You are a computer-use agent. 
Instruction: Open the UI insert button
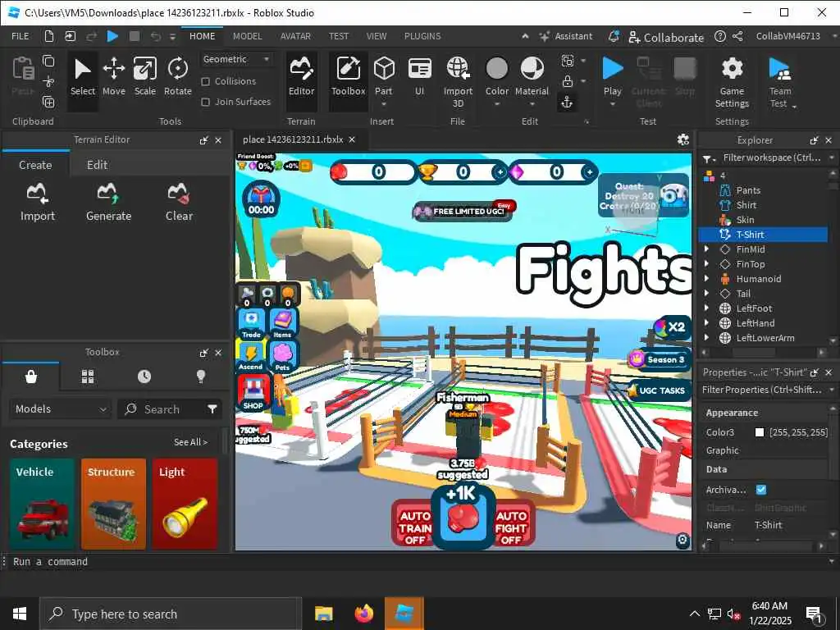419,77
